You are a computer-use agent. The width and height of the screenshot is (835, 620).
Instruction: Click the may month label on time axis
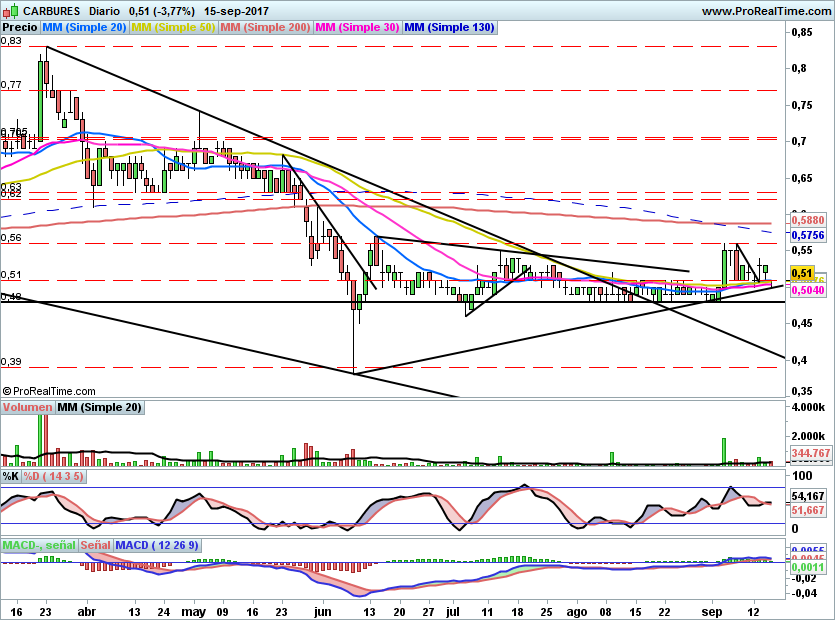pyautogui.click(x=193, y=611)
